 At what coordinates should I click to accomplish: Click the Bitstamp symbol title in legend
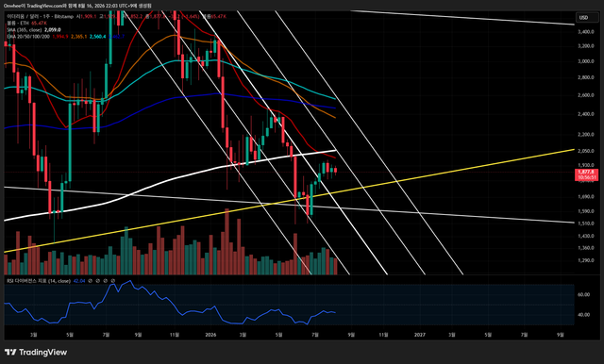[40, 17]
